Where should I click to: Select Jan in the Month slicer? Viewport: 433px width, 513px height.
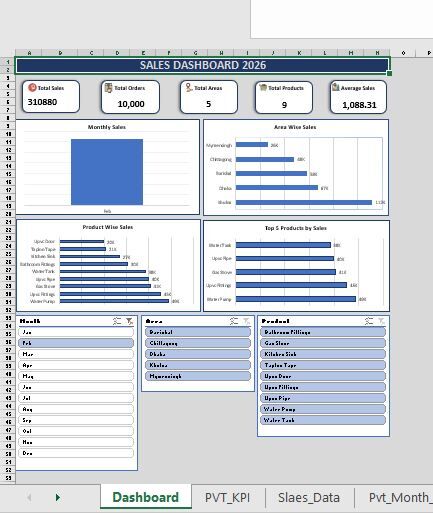(x=76, y=332)
